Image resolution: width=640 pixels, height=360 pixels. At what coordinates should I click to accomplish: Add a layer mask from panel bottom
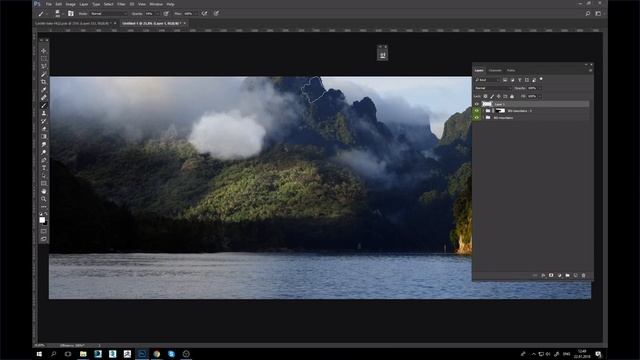point(551,276)
